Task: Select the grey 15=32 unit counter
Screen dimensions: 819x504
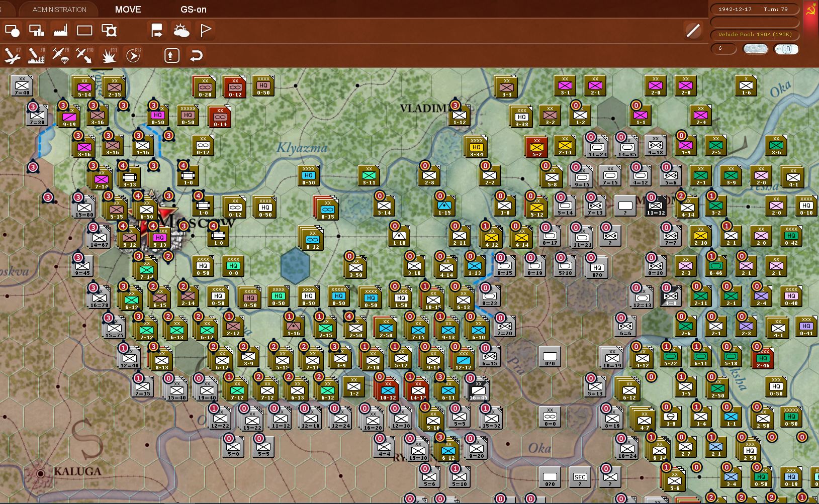Action: [x=491, y=419]
